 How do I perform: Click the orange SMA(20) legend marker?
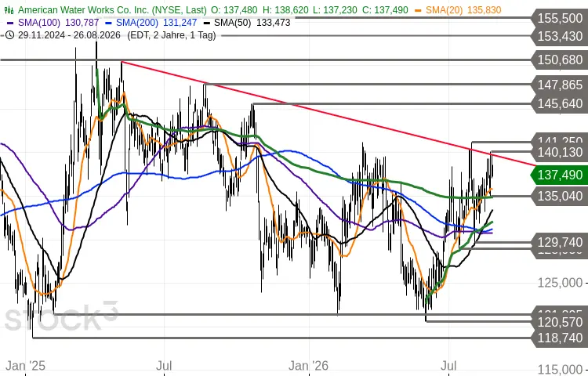coord(418,10)
